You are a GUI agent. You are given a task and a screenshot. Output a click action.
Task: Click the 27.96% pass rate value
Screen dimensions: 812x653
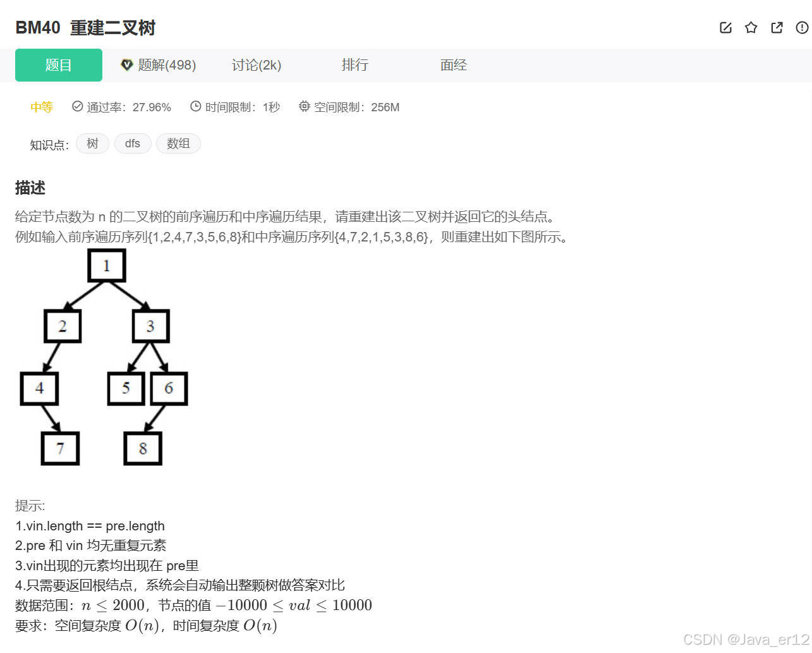click(152, 107)
